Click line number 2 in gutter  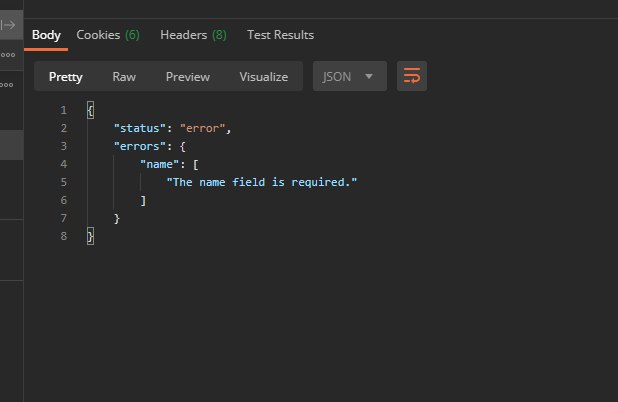click(64, 128)
